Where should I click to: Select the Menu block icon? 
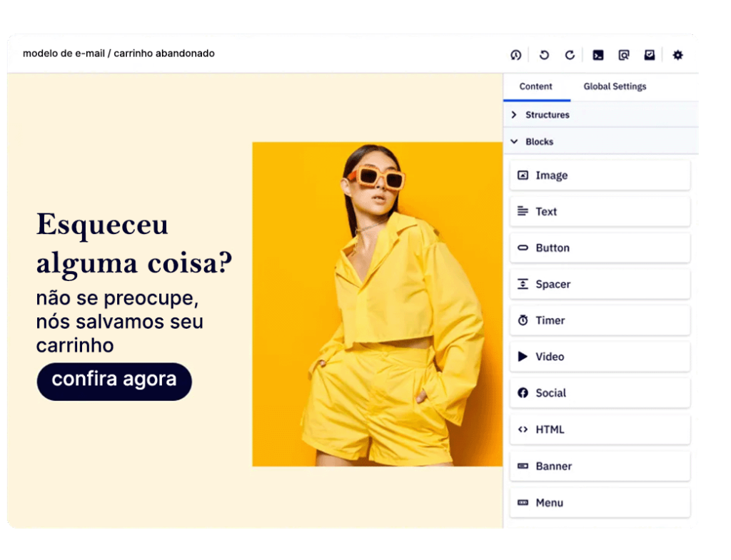(523, 503)
